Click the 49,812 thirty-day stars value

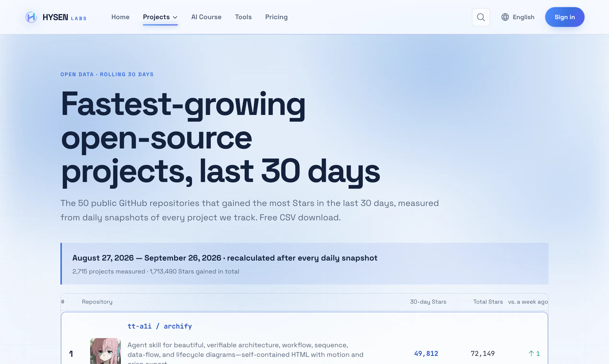(426, 353)
